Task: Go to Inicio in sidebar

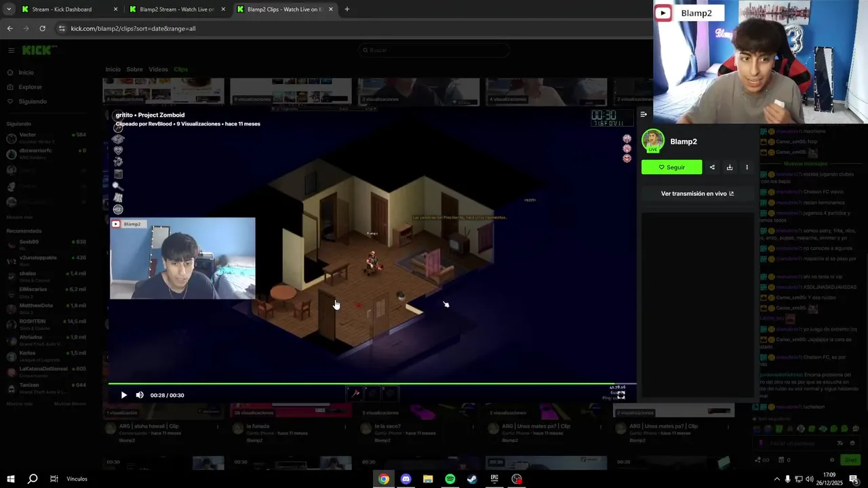Action: (20, 73)
